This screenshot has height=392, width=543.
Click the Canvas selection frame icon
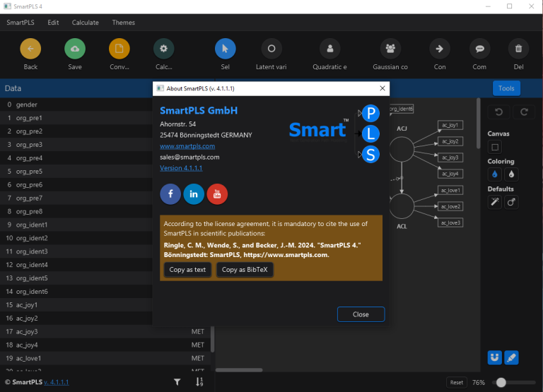point(495,148)
